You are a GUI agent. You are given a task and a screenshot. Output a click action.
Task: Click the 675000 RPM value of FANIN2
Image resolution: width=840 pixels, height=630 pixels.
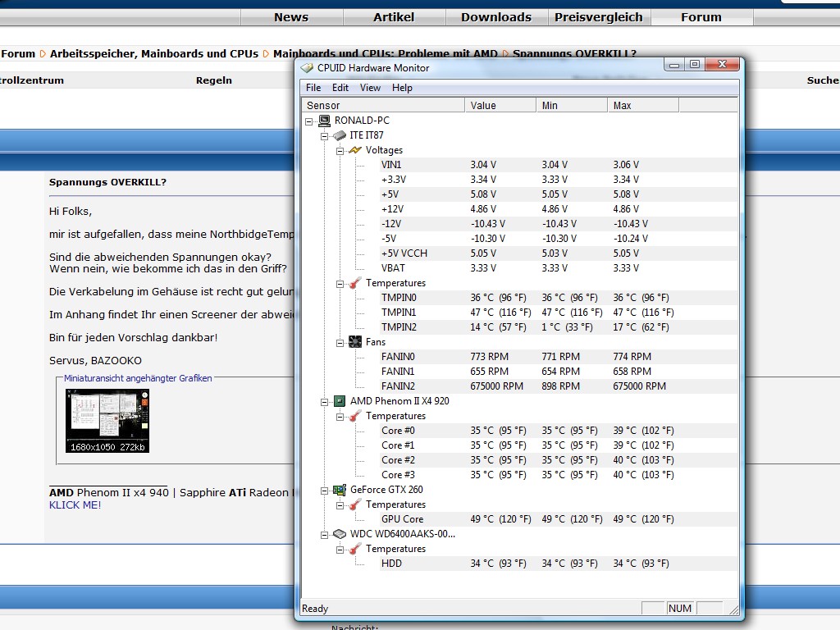click(x=496, y=386)
